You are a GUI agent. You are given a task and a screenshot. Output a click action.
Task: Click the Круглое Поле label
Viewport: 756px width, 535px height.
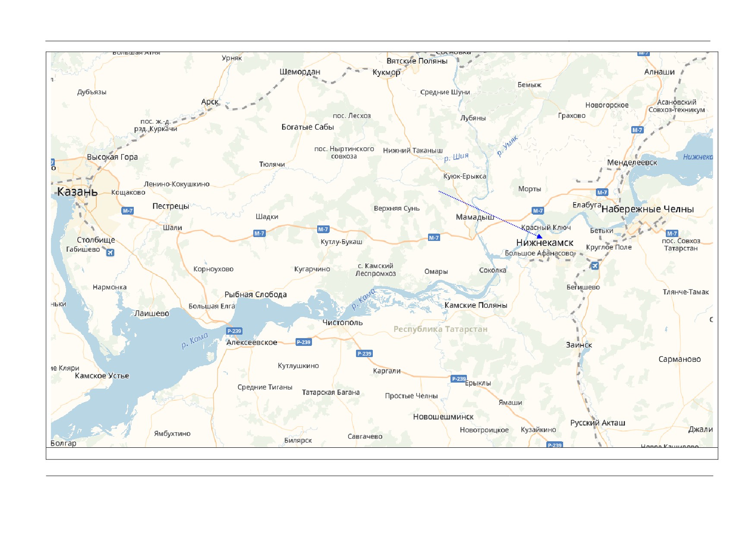(609, 247)
